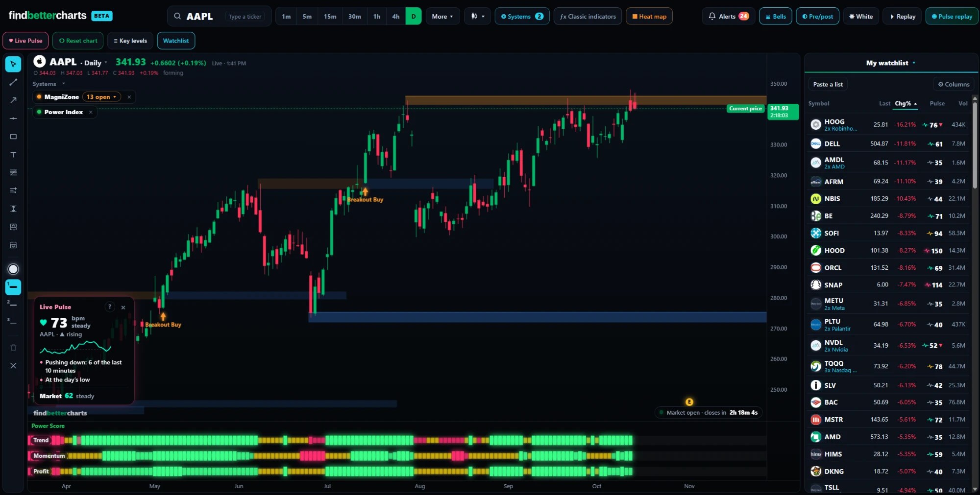
Task: Choose line thickness 2
Action: click(13, 305)
